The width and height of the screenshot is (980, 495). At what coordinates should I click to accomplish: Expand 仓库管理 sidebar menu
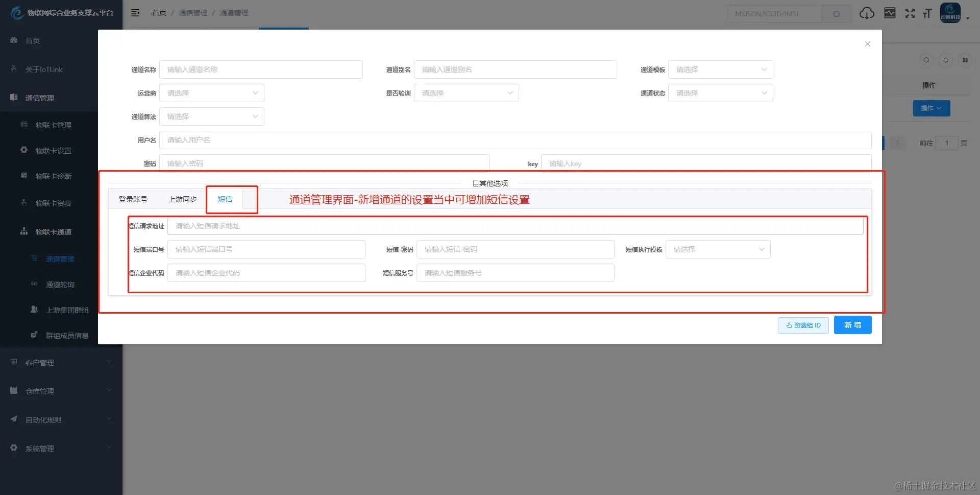61,391
